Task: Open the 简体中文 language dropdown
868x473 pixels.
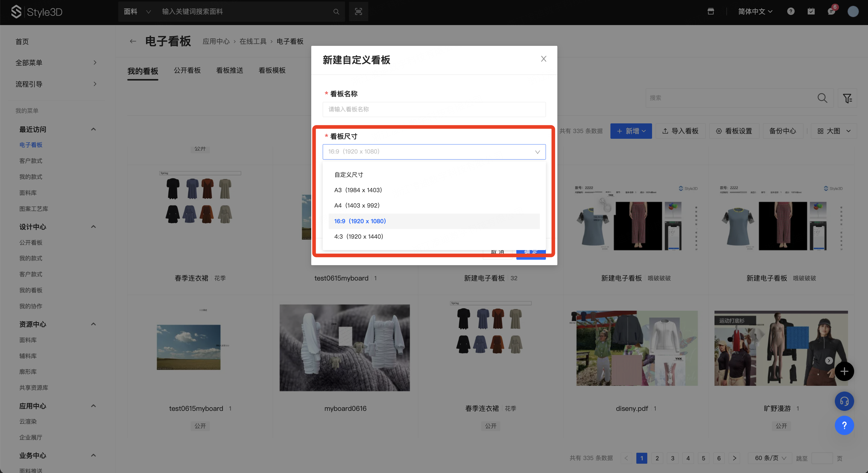Action: pos(755,11)
